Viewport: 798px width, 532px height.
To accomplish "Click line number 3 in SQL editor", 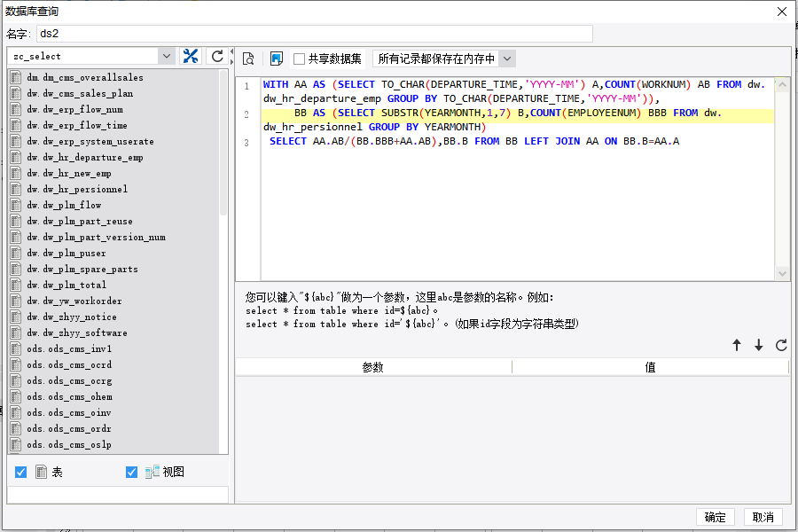I will pos(246,143).
